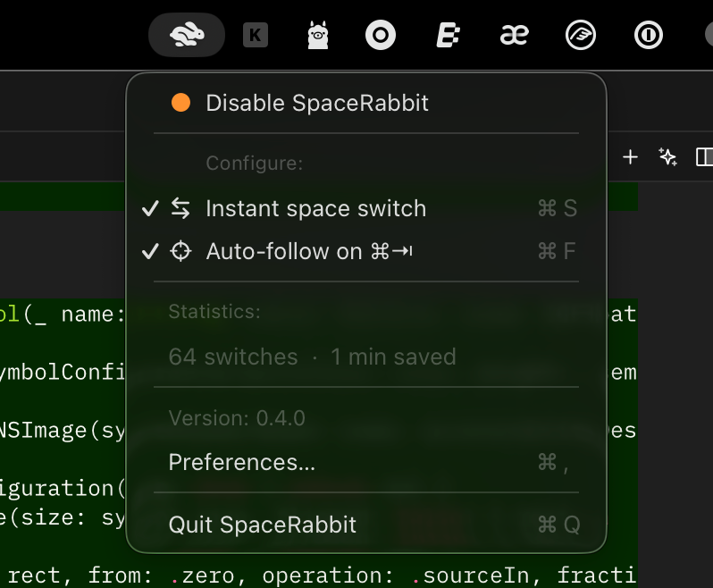Image resolution: width=713 pixels, height=588 pixels.
Task: Click the sparkles icon in editor toolbar
Action: [667, 157]
